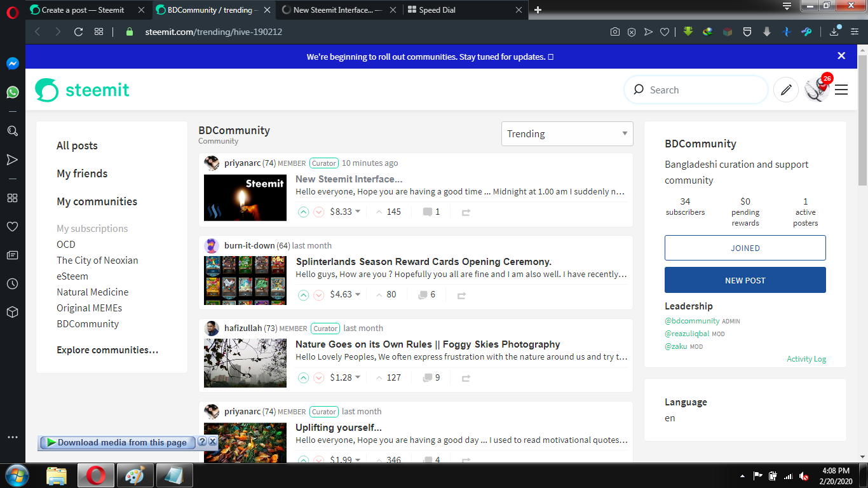Open the sidebar three-dots setup menu
The height and width of the screenshot is (488, 868).
[13, 437]
